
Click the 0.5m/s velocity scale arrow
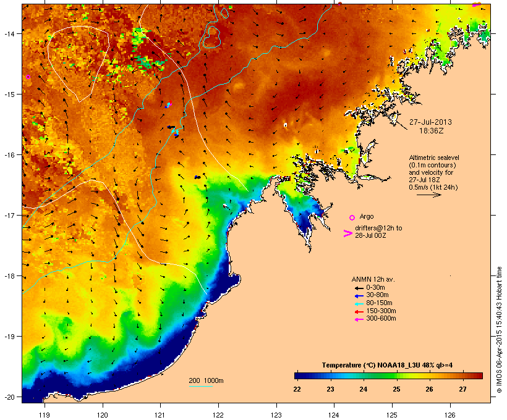[428, 195]
